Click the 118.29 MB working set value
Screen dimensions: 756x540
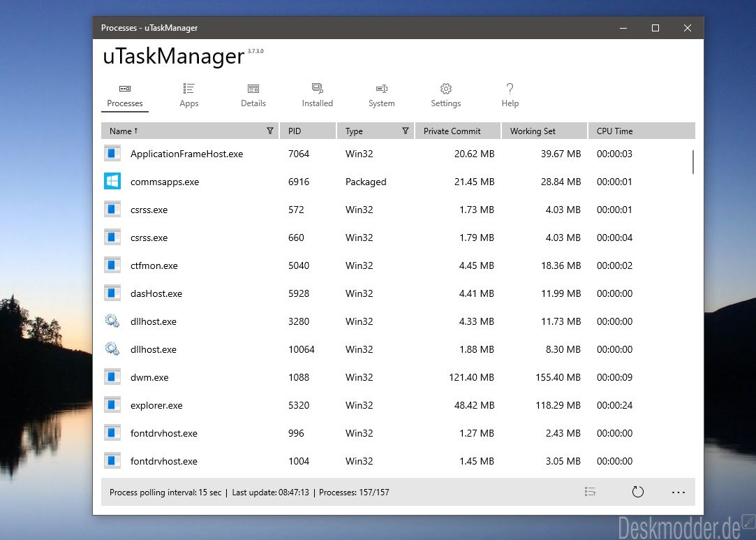click(558, 405)
